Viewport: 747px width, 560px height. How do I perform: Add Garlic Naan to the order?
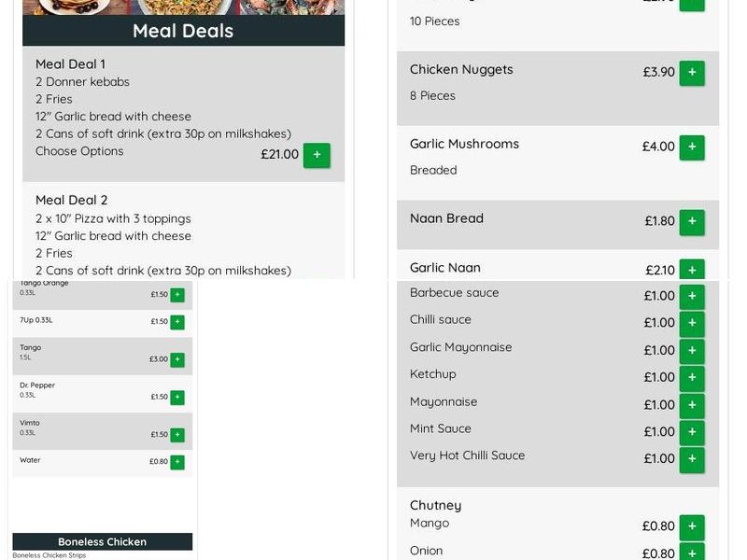[692, 270]
